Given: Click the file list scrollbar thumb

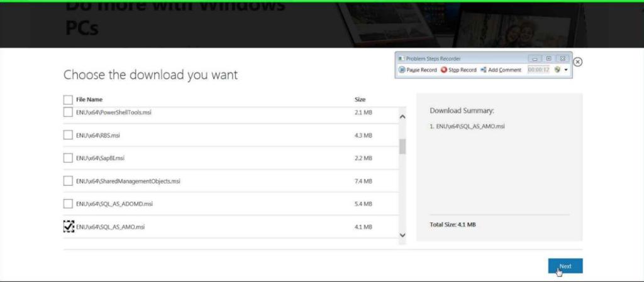Looking at the screenshot, I should click(x=402, y=146).
